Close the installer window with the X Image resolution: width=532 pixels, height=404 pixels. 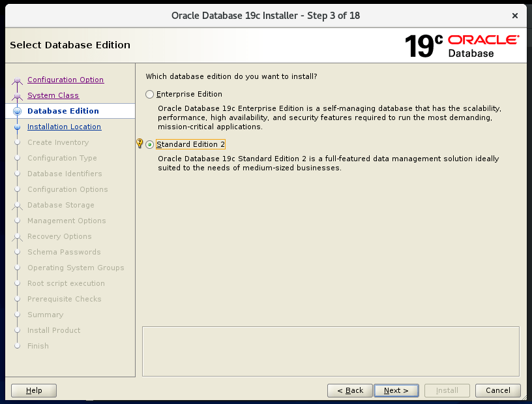click(x=514, y=16)
